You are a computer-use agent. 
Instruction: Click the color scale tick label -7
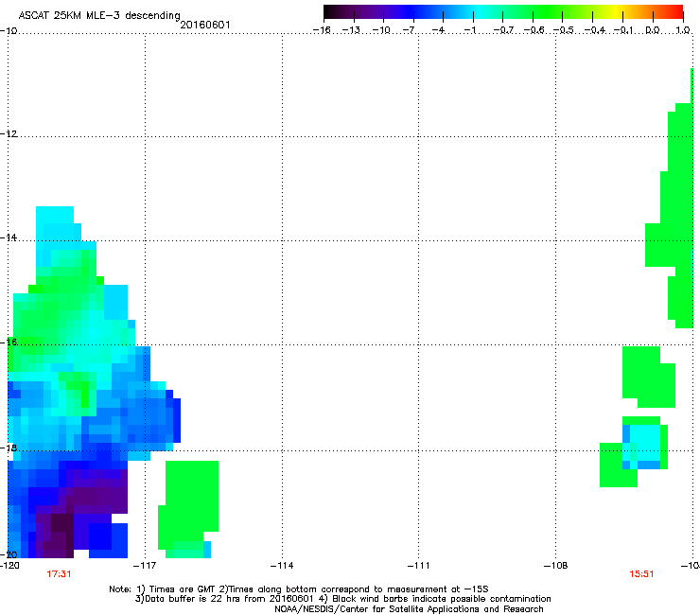click(409, 30)
